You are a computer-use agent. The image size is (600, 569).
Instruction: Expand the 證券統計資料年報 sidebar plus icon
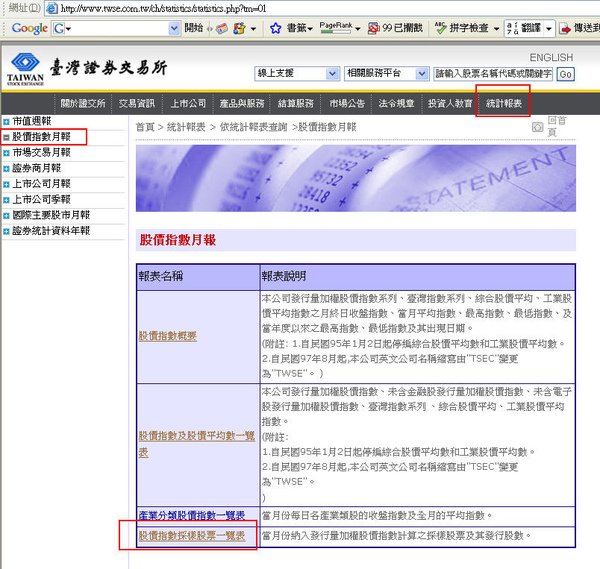click(6, 232)
